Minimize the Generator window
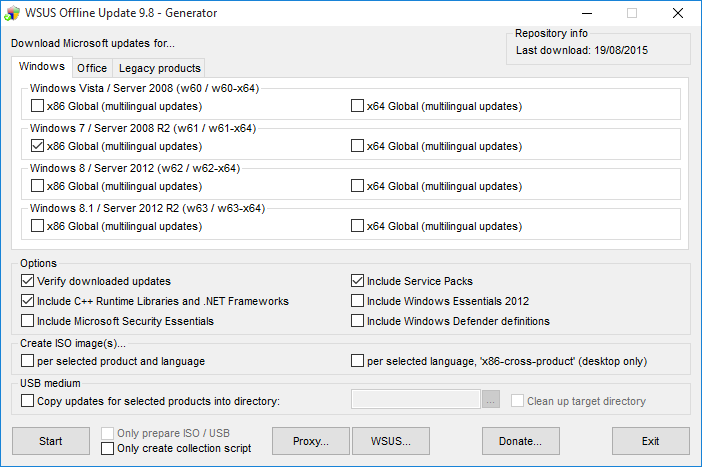 pos(587,13)
